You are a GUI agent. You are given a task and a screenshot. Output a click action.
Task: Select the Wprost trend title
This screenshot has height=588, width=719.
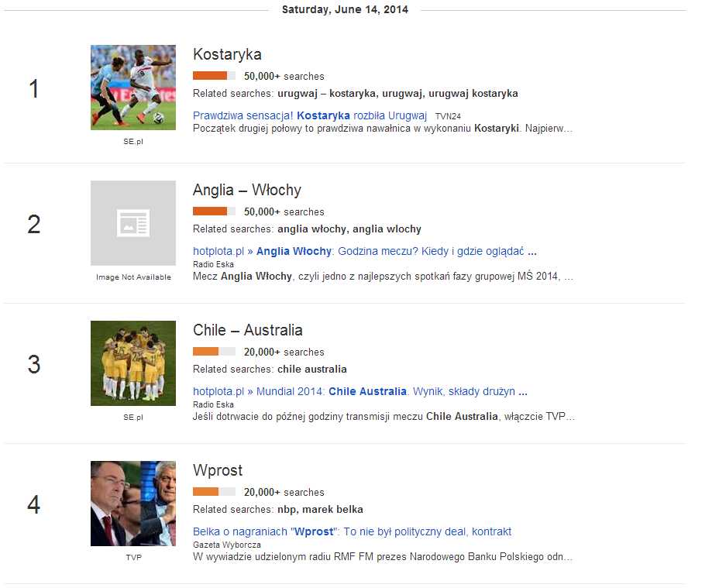tap(218, 471)
